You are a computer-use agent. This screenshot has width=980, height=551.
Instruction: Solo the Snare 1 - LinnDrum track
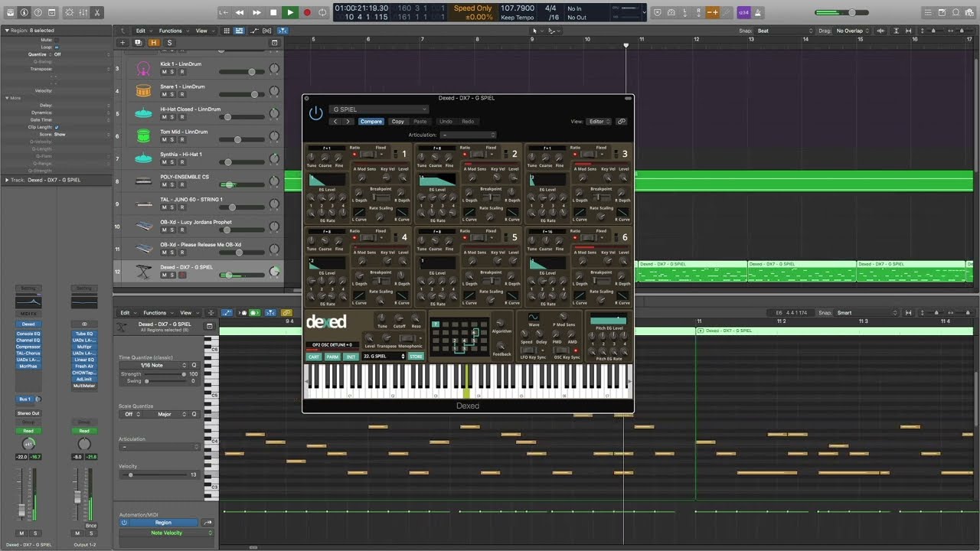click(x=172, y=94)
